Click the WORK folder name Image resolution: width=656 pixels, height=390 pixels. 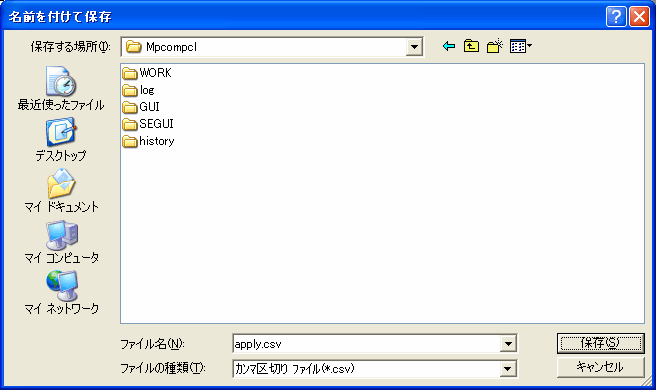pos(155,73)
